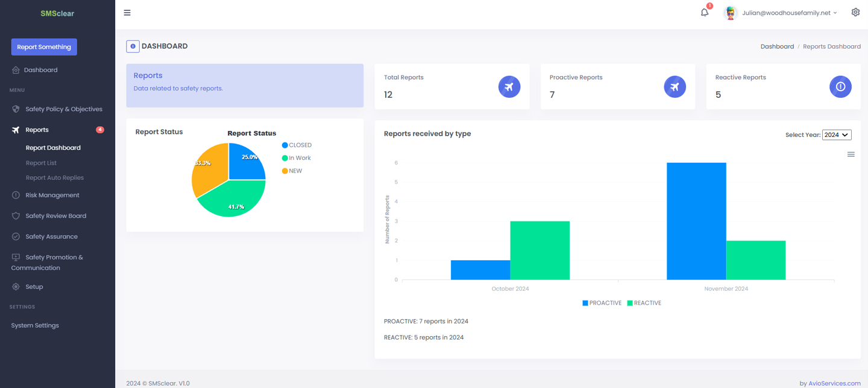
Task: Click the settings gear icon in header
Action: (x=855, y=13)
